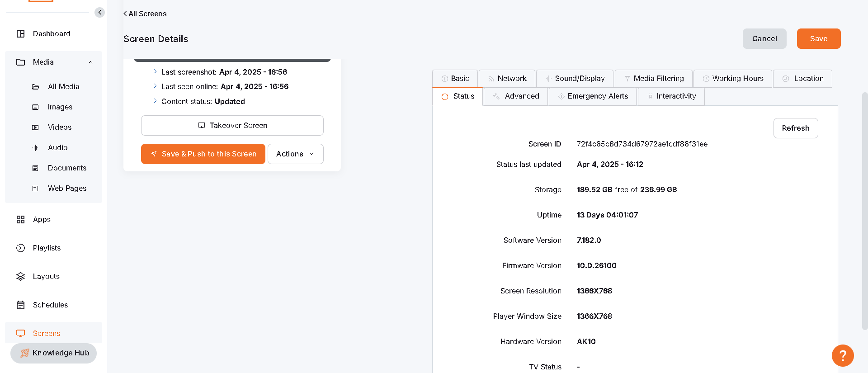Click the Layouts stack icon
The image size is (868, 373).
coord(21,277)
